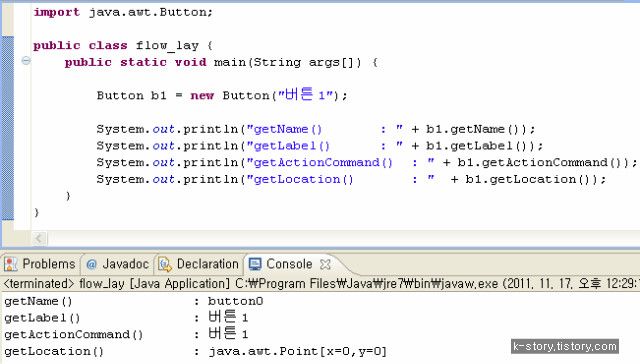This screenshot has width=640, height=364.
Task: Click console output 'button0'
Action: 236,301
